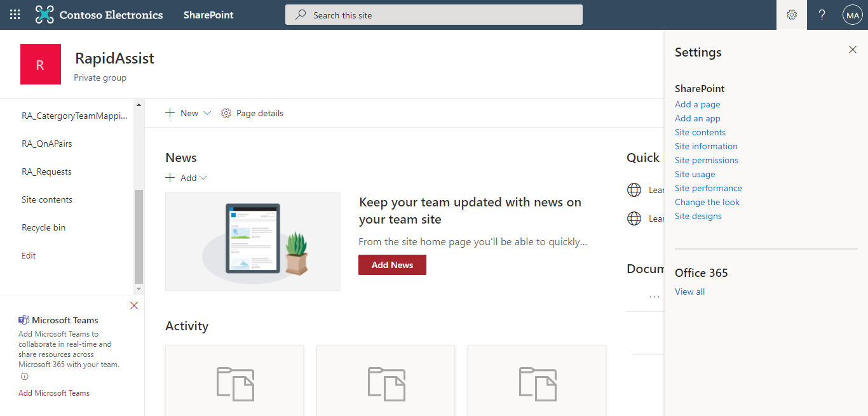Screen dimensions: 868x416
Task: Click in the Search this site field
Action: coord(434,15)
